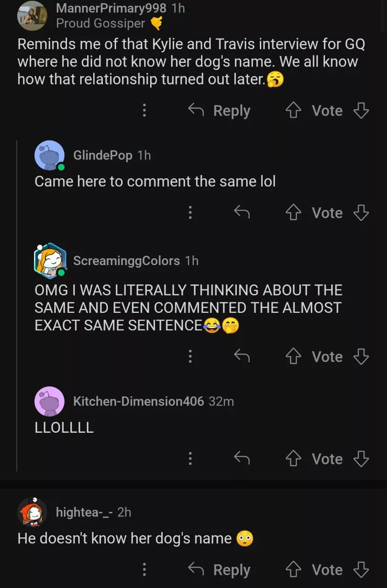Downvote MannerPrimary998's comment
Image resolution: width=387 pixels, height=588 pixels.
tap(361, 111)
